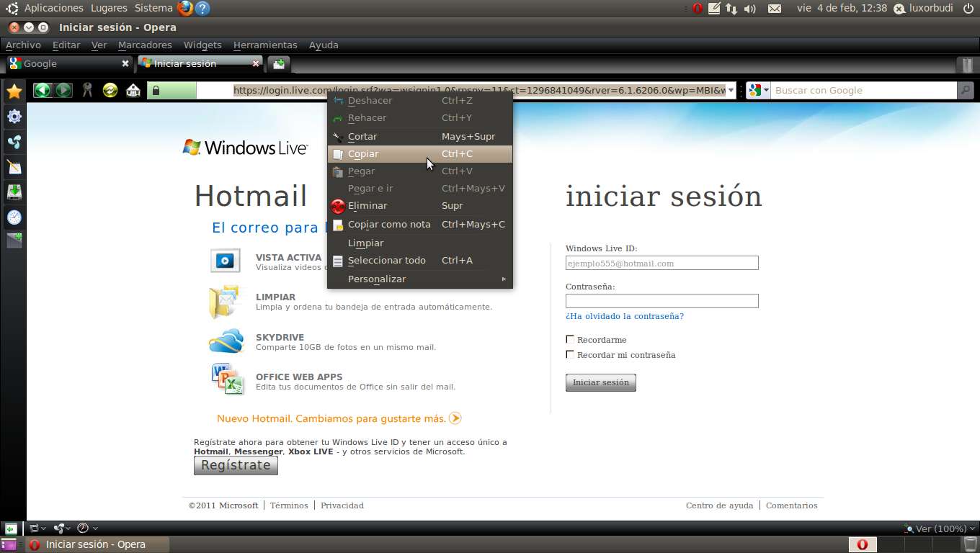Click the Iniciar sesión - Opera taskbar button
980x553 pixels.
[x=97, y=544]
